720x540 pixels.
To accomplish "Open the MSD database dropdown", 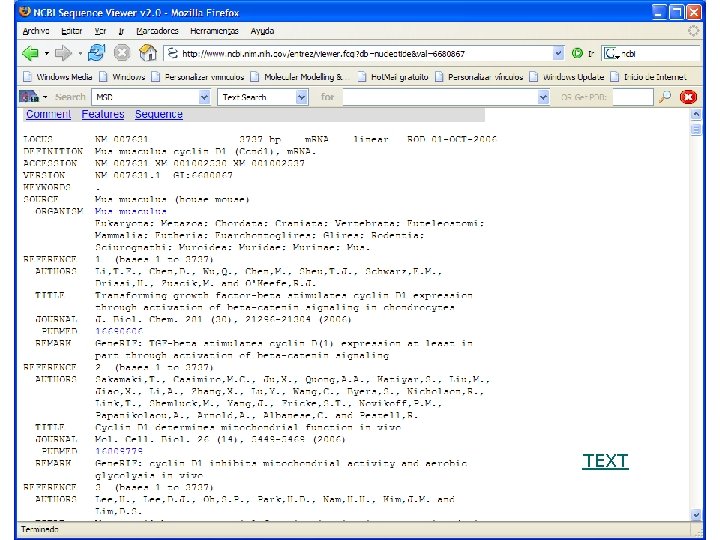I will [204, 97].
